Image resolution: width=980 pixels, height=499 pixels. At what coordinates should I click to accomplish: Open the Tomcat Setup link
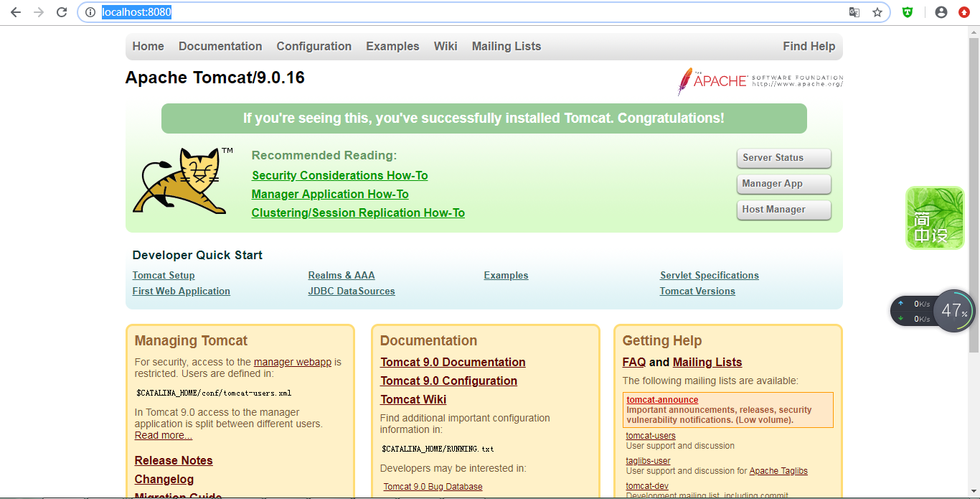coord(164,275)
